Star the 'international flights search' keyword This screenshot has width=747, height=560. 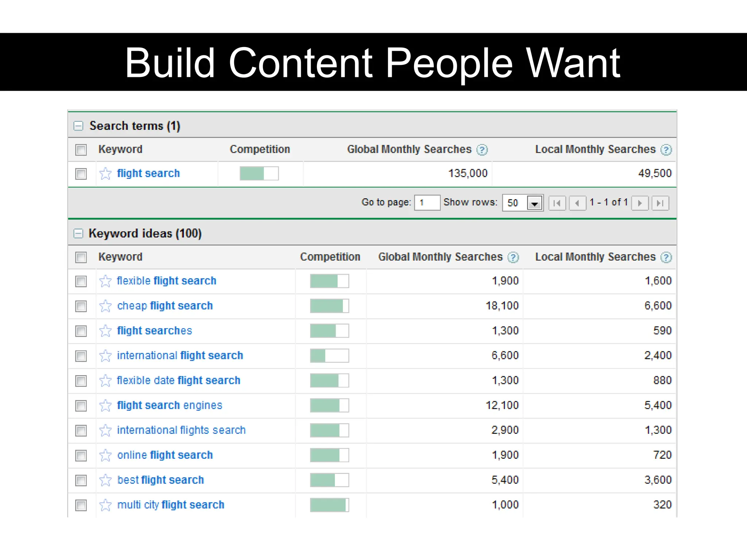tap(105, 430)
